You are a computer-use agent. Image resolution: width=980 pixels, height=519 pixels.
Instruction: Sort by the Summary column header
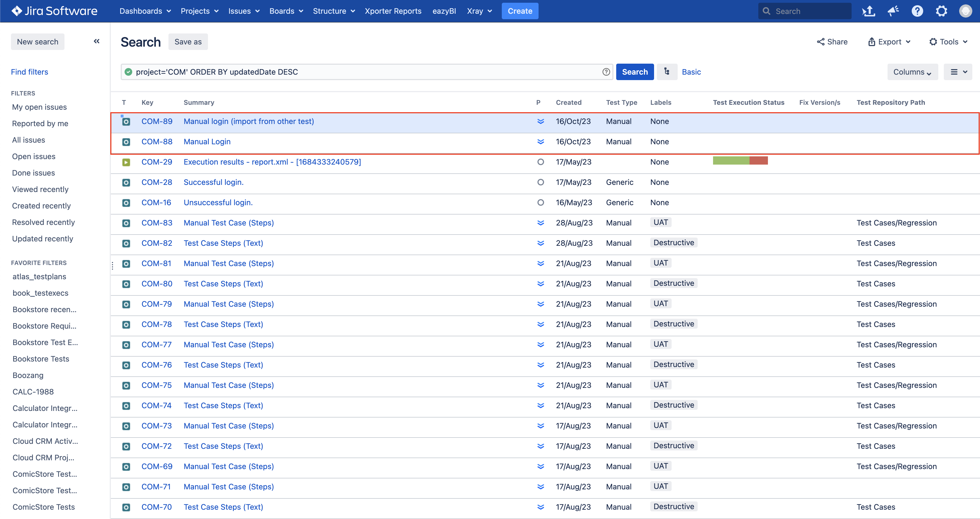coord(199,102)
